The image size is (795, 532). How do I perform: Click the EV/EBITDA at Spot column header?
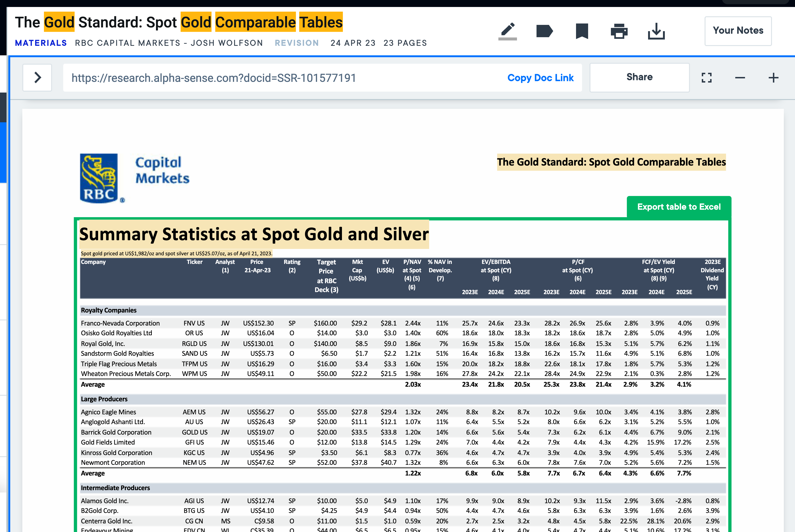496,270
